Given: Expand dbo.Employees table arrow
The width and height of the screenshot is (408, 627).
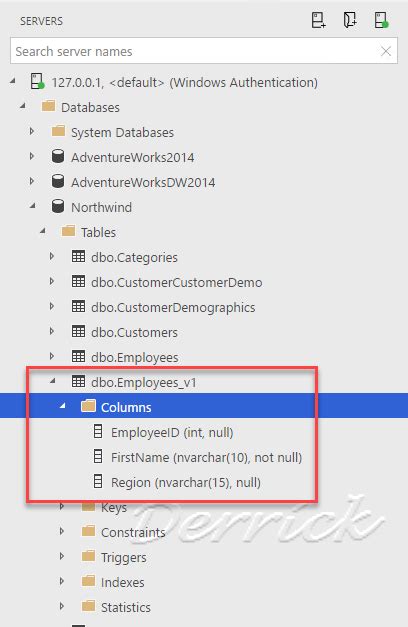Looking at the screenshot, I should click(x=52, y=356).
